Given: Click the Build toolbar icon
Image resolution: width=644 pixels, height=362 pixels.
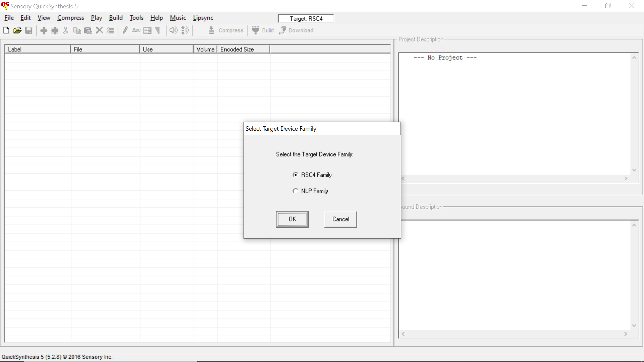Looking at the screenshot, I should [256, 30].
